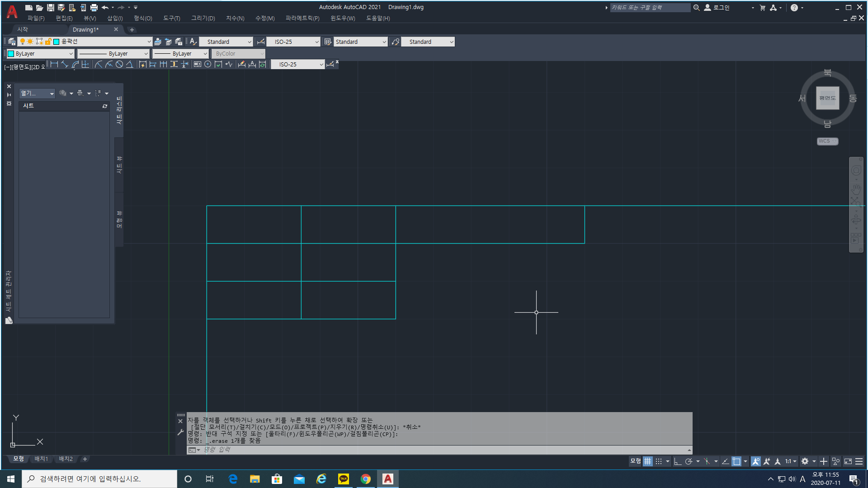Toggle Ortho mode in status bar
The height and width of the screenshot is (488, 868).
point(677,461)
